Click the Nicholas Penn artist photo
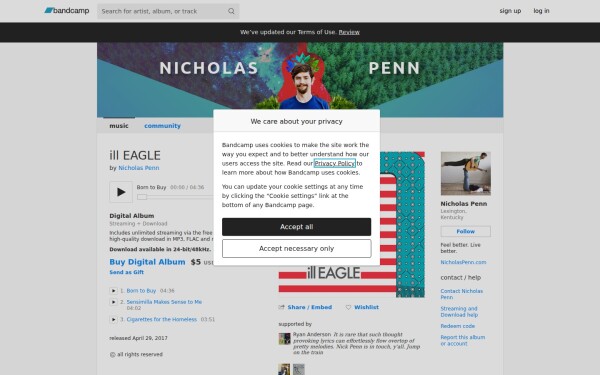 (465, 173)
